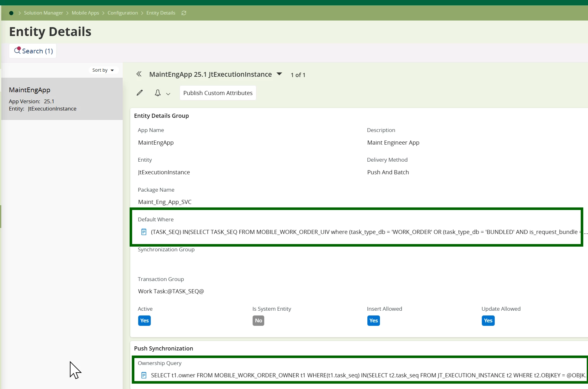Collapse the list panel with double chevron

click(x=139, y=74)
